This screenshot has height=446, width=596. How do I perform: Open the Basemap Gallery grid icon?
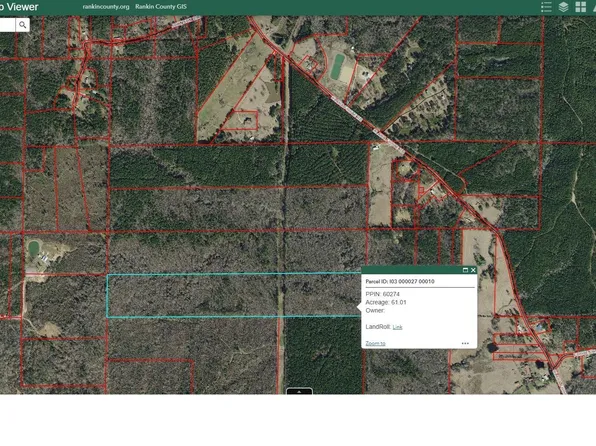click(580, 7)
